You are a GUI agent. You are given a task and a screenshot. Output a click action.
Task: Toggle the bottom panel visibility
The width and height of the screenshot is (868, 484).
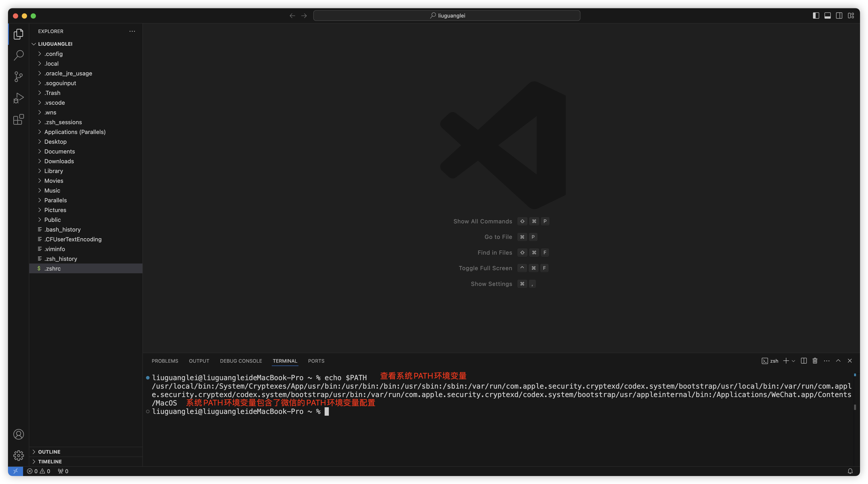click(x=827, y=16)
